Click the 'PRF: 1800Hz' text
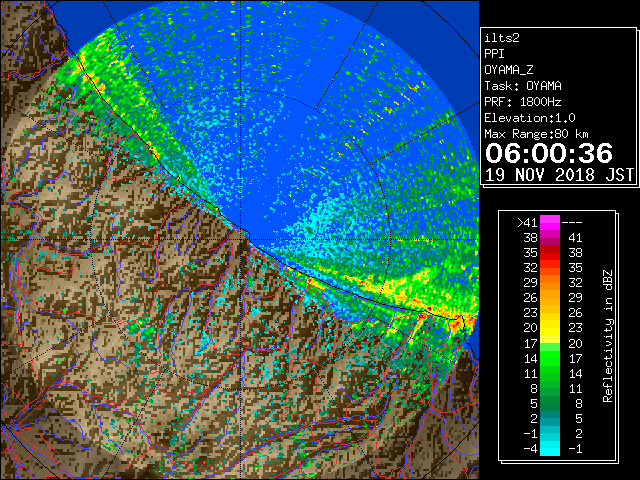 tap(523, 102)
